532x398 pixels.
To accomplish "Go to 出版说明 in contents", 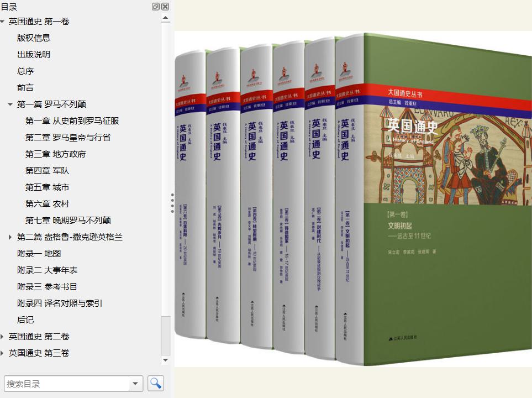I will click(34, 55).
